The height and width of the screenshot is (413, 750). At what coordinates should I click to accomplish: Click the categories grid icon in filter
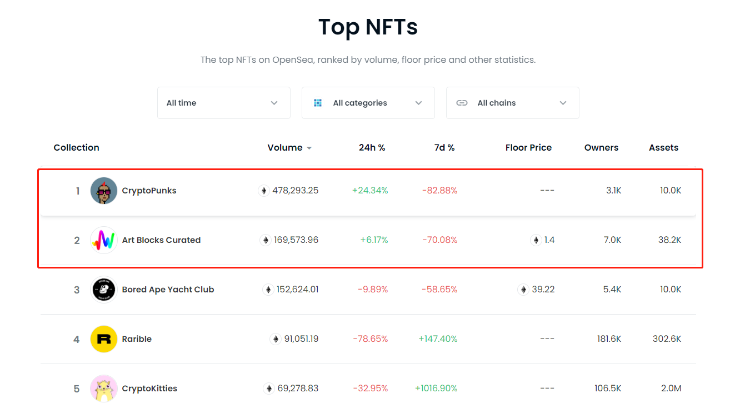coord(318,103)
